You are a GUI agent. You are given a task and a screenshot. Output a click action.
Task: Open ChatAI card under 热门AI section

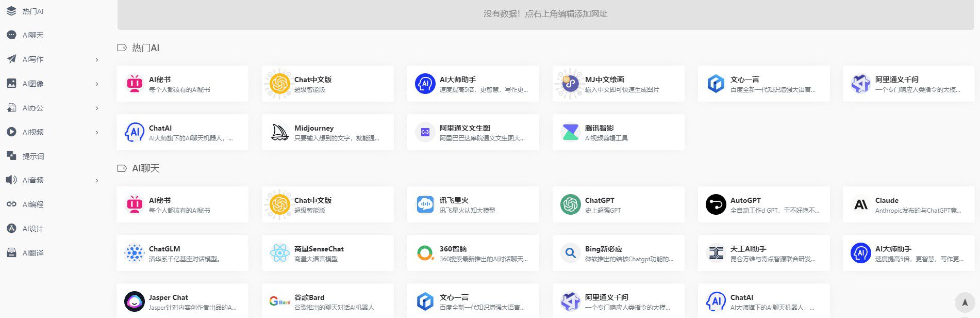point(182,132)
